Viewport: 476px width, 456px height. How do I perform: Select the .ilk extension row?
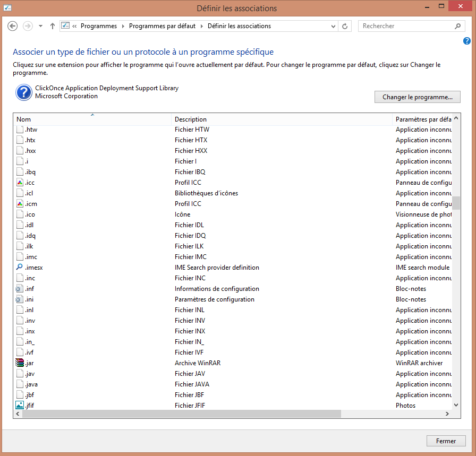(x=233, y=246)
